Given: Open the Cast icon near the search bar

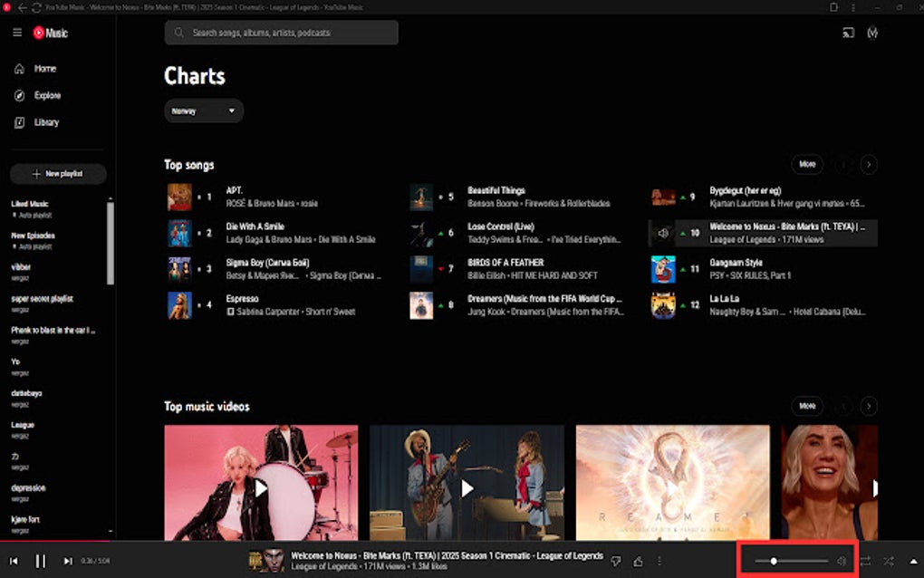Looking at the screenshot, I should pyautogui.click(x=849, y=32).
